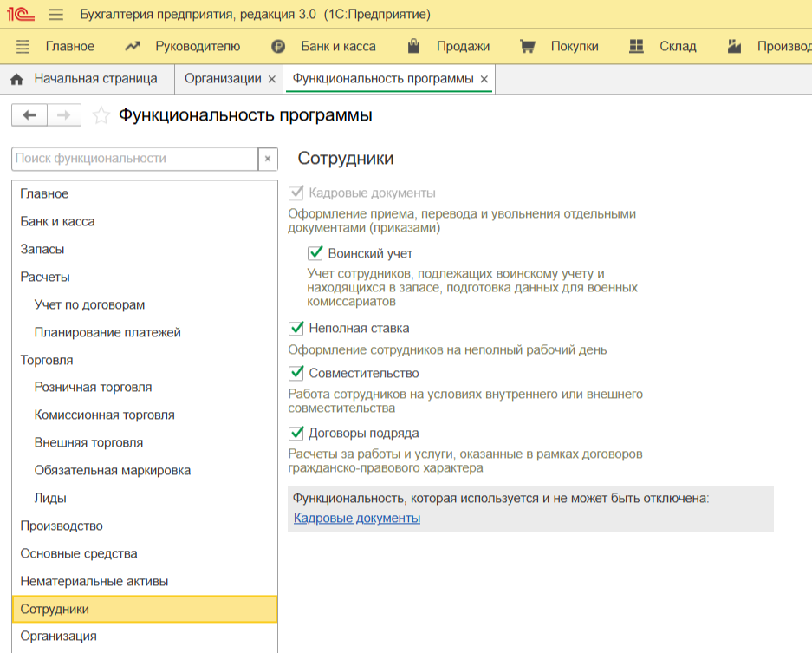Screen dimensions: 812x653
Task: Click the home icon on Начальная страница tab
Action: pos(16,79)
